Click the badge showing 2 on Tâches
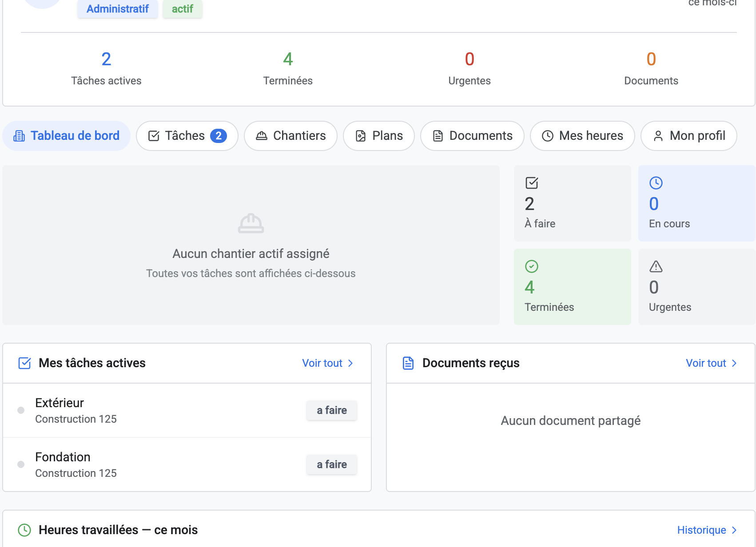 [219, 136]
